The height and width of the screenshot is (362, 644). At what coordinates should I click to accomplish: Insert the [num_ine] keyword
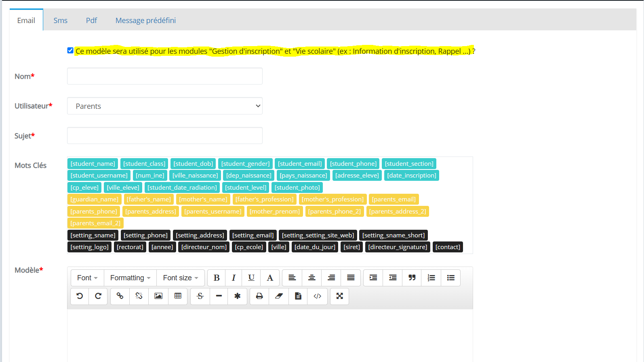(150, 176)
